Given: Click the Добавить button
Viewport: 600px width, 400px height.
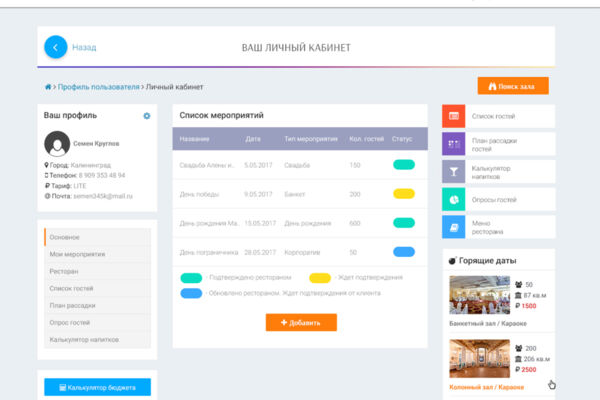Looking at the screenshot, I should (x=301, y=322).
